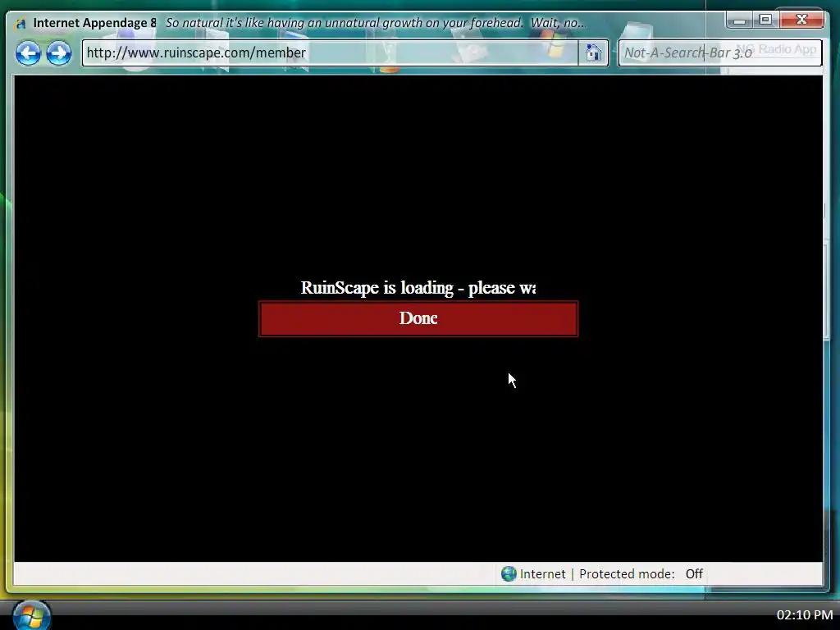Open the home page icon
Screen dimensions: 840x630
tap(593, 52)
